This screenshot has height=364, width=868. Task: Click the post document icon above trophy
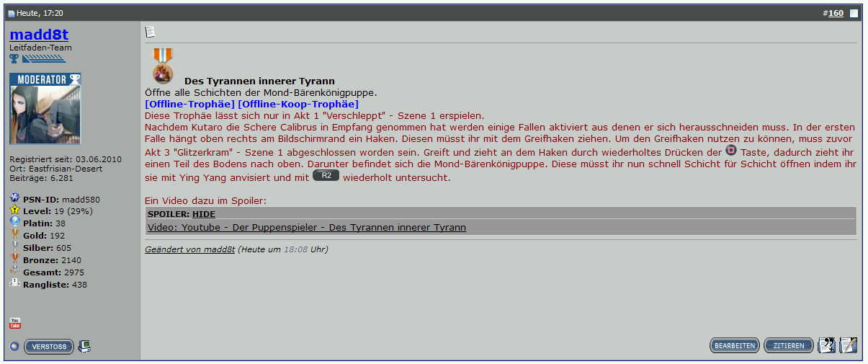click(x=151, y=32)
